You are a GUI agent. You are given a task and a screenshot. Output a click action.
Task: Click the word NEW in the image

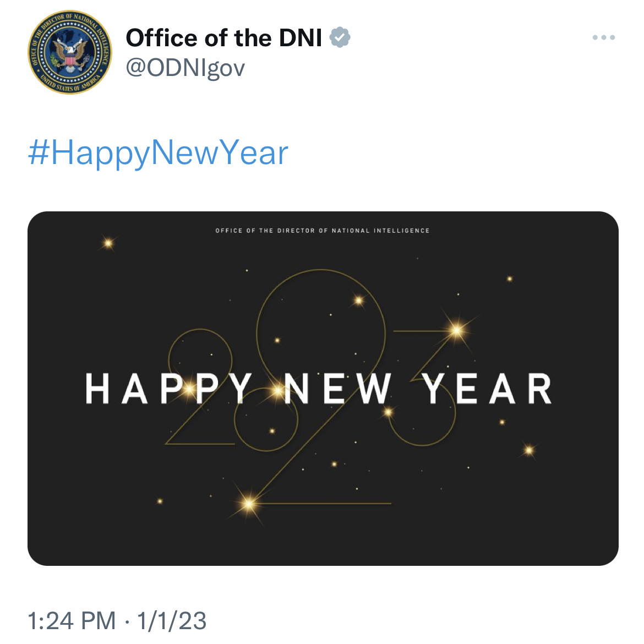(x=337, y=389)
